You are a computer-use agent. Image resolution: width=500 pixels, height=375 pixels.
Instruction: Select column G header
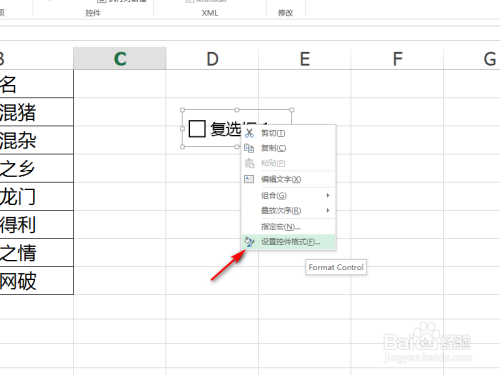click(472, 59)
